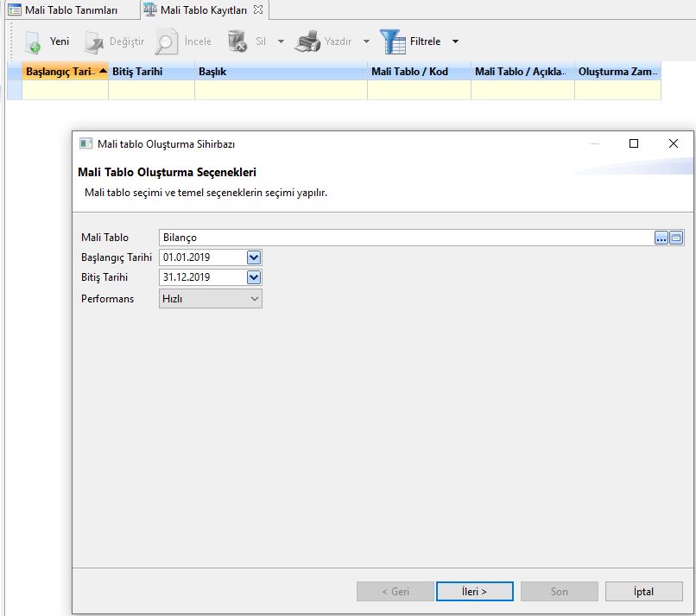Click the İncele magnifier icon
Viewport: 696px width, 616px height.
point(167,41)
